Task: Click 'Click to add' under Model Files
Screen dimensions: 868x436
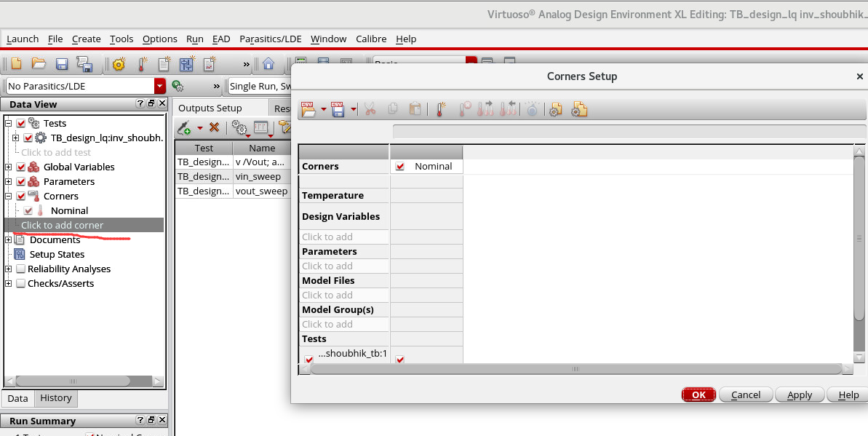Action: (x=343, y=295)
